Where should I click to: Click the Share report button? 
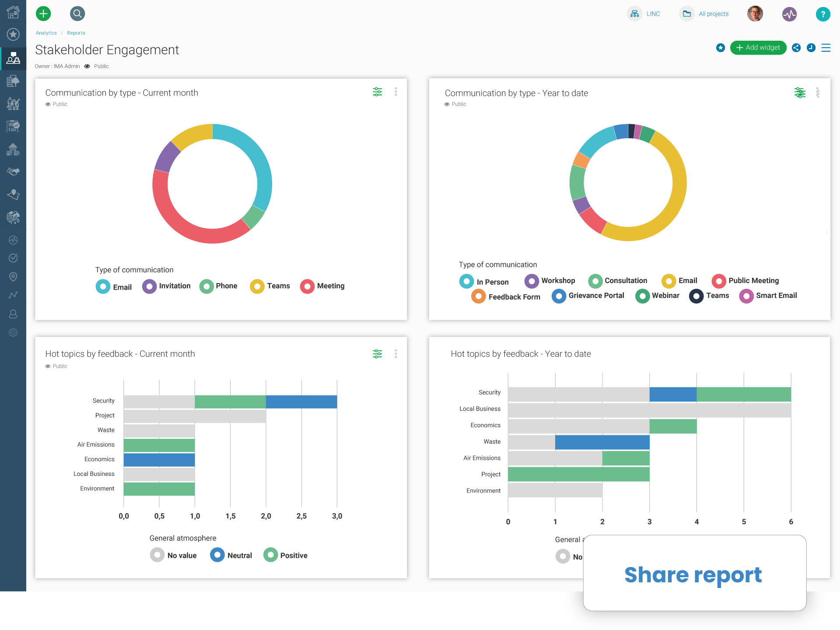[693, 575]
